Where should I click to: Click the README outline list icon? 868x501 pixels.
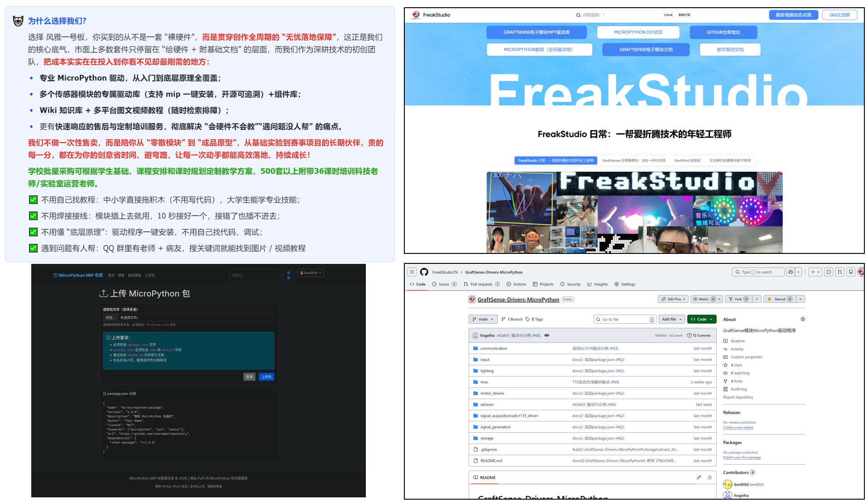pos(710,477)
